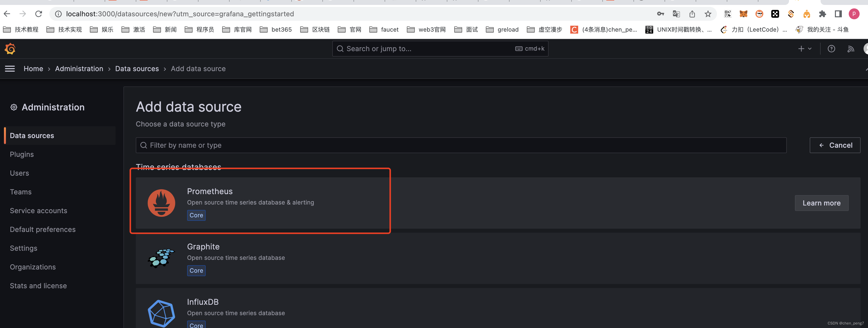This screenshot has width=868, height=328.
Task: Open the 我的关注 - 斗鱼 bookmark
Action: pos(822,30)
